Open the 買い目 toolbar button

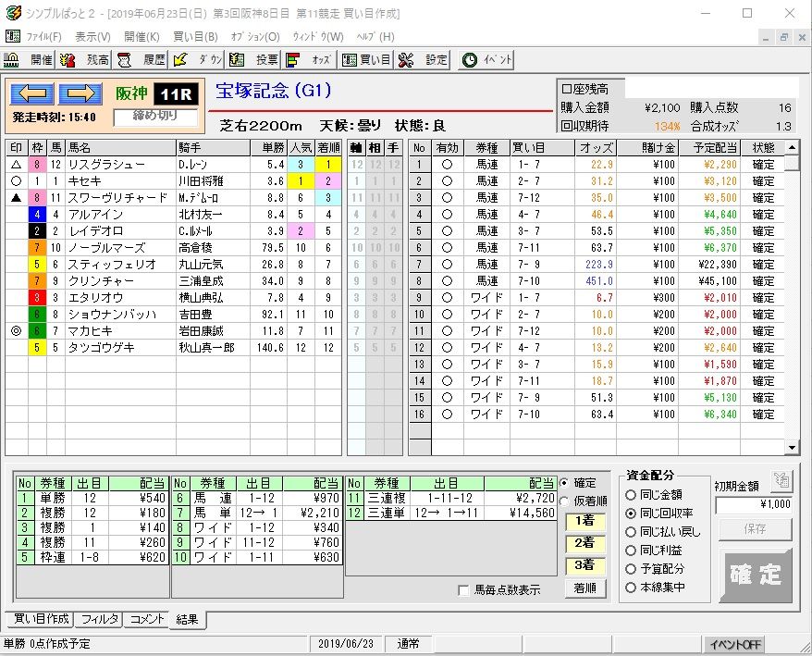[366, 60]
